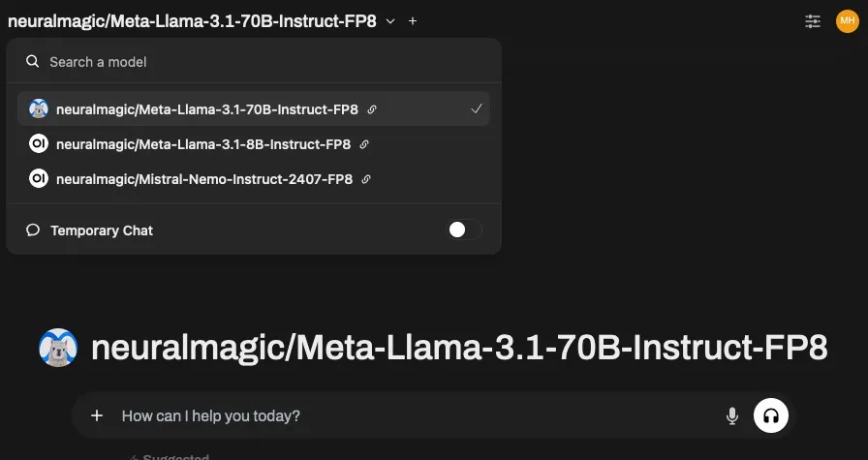Screen dimensions: 868x460
Task: Click the checkmark on the selected 70B model
Action: tap(477, 109)
